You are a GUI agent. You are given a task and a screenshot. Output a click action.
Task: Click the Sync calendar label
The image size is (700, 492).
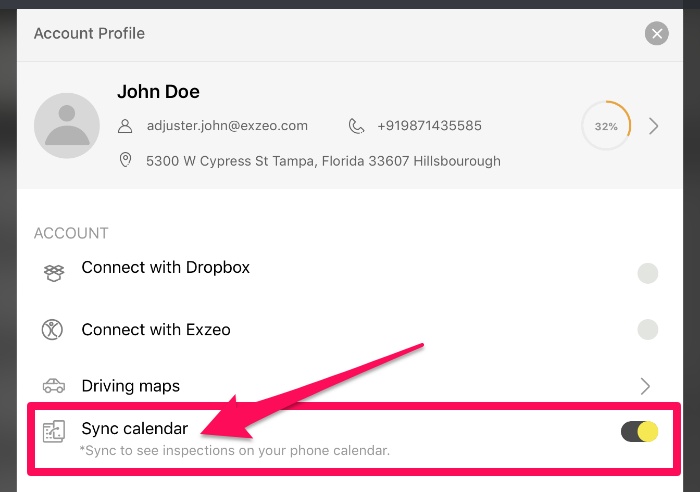click(135, 429)
